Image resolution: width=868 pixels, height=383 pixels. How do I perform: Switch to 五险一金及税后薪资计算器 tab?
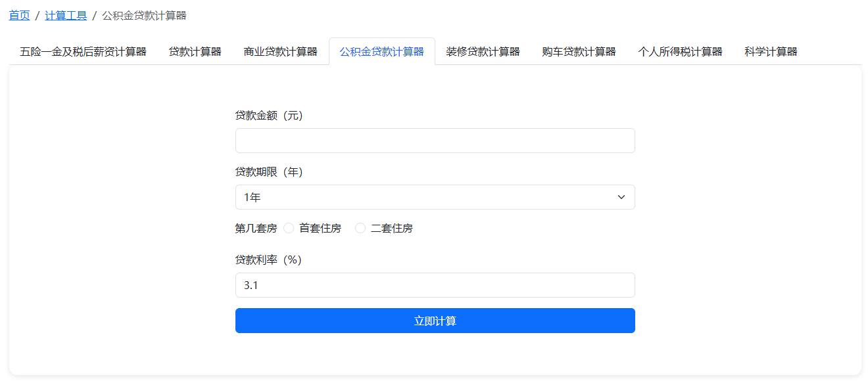83,51
